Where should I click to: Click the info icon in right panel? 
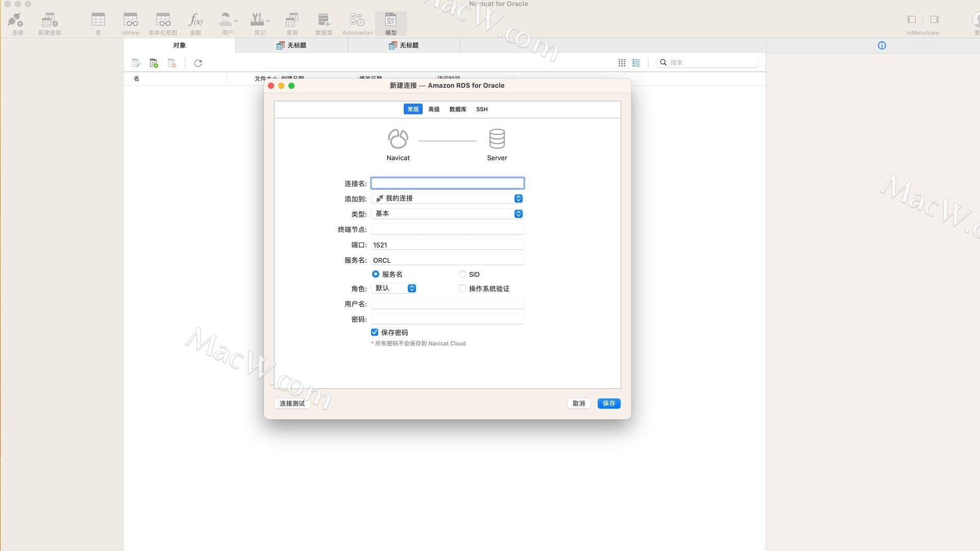[881, 45]
